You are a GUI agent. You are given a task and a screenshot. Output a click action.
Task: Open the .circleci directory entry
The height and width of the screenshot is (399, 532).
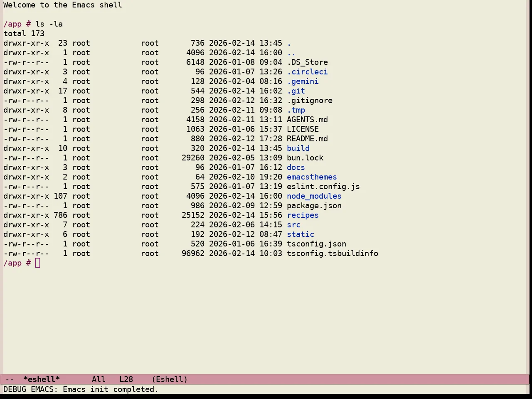307,72
